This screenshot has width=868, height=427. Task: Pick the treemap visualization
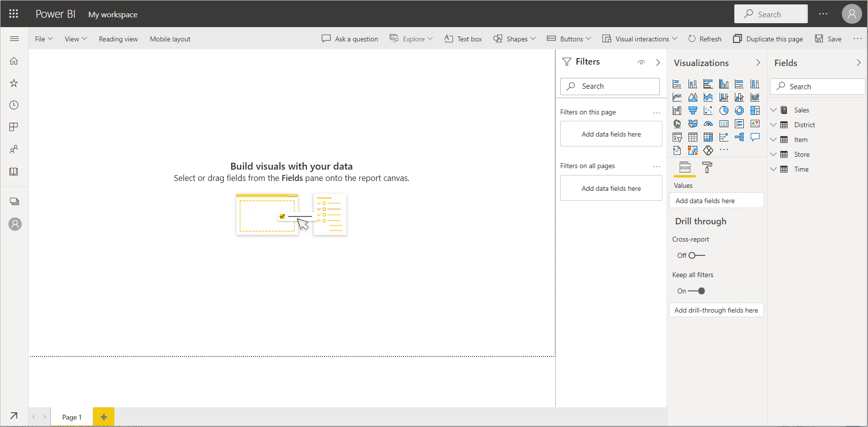[x=755, y=110]
